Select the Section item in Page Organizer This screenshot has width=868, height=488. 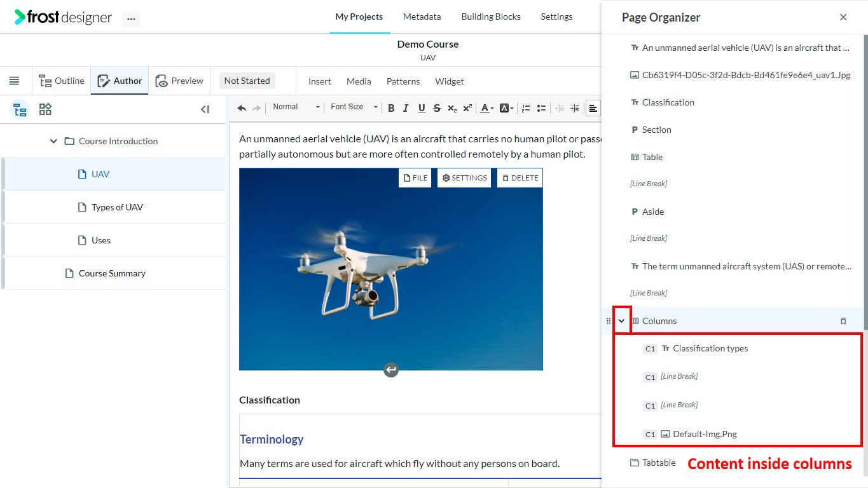click(x=656, y=130)
